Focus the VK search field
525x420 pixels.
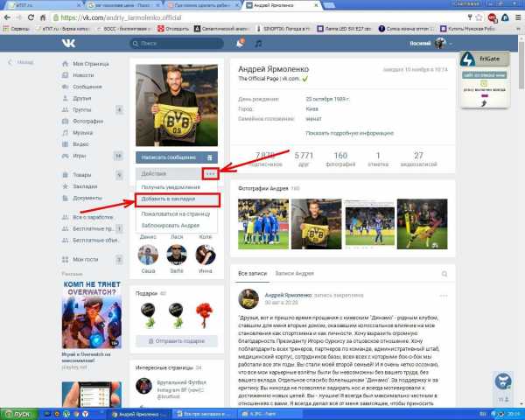point(177,44)
